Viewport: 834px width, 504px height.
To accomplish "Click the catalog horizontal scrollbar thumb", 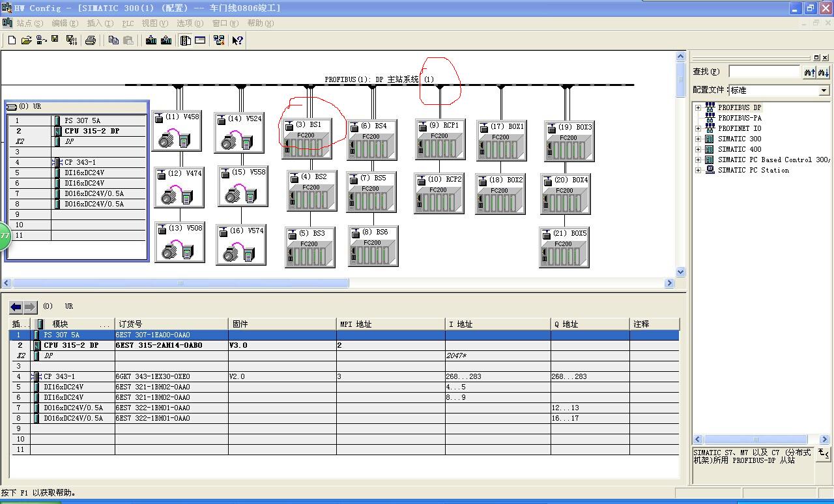I will 755,440.
